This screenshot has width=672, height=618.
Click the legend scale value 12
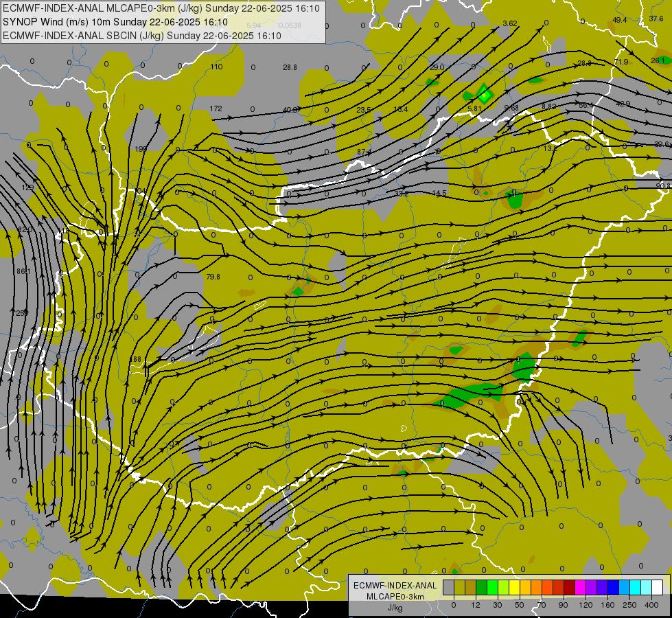click(x=475, y=605)
